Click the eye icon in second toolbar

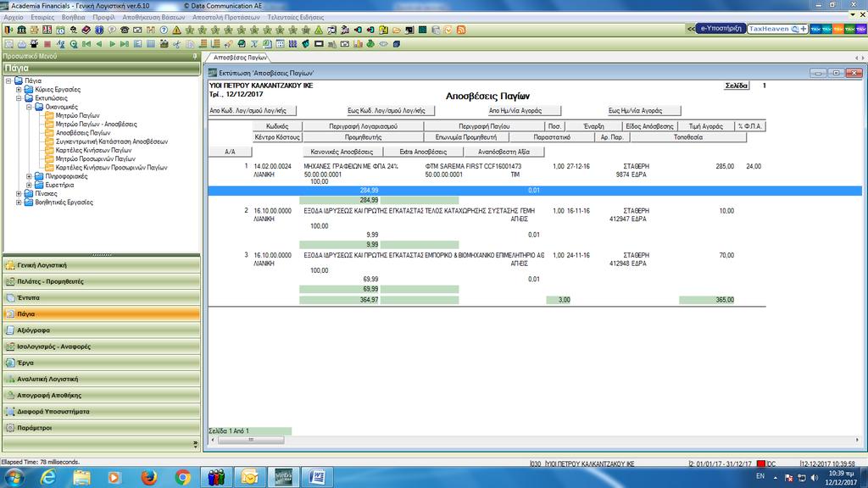click(x=383, y=44)
